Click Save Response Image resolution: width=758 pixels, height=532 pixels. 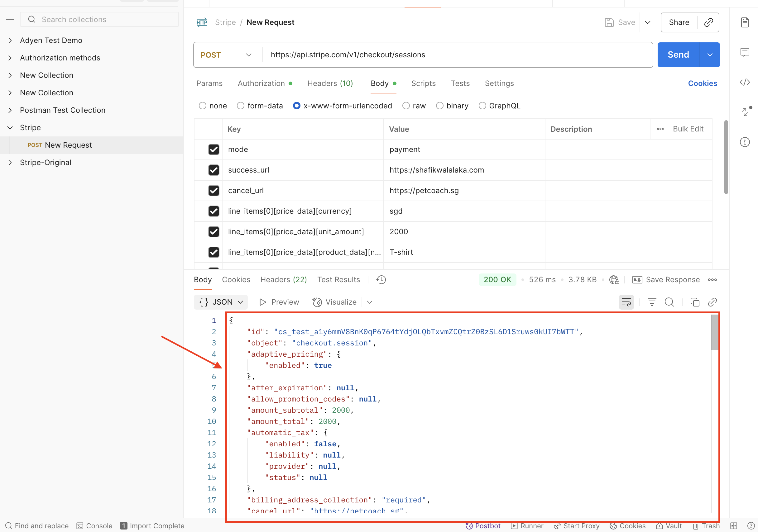[x=666, y=280]
